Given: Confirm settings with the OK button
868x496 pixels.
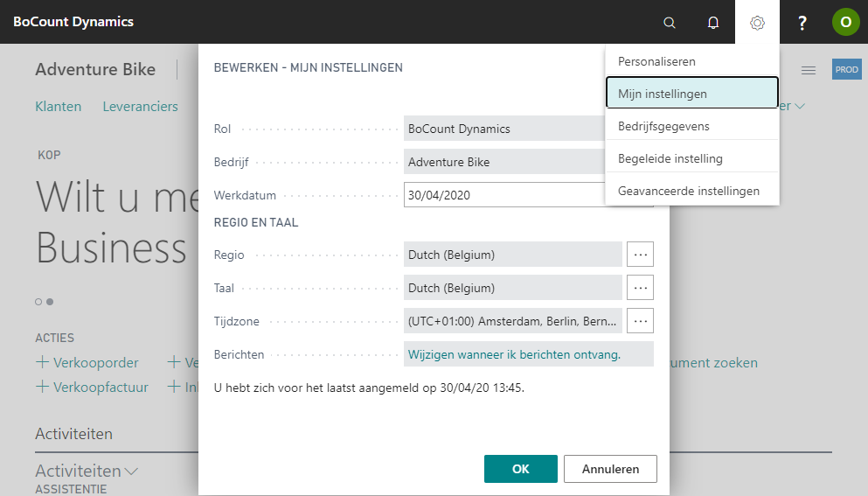Looking at the screenshot, I should click(x=520, y=469).
